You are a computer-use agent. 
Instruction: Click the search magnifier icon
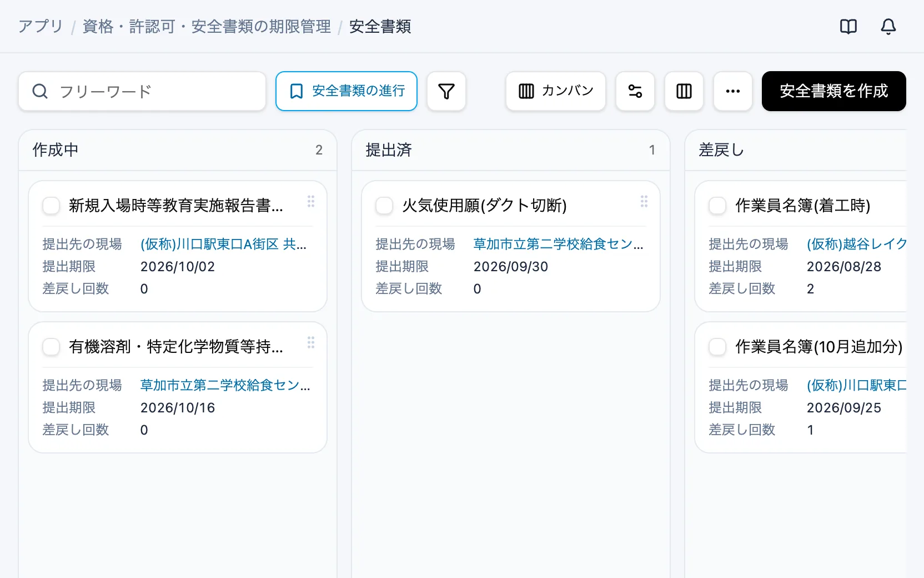click(x=40, y=91)
